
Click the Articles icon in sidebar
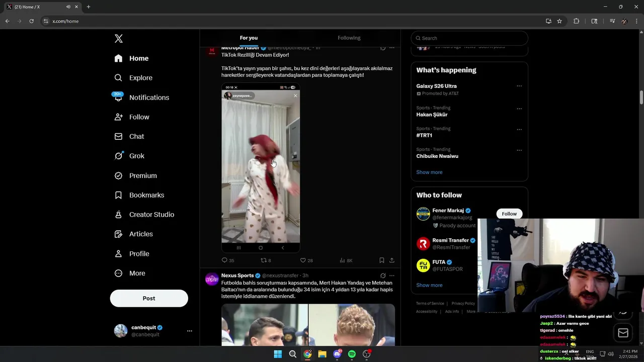[x=118, y=234]
